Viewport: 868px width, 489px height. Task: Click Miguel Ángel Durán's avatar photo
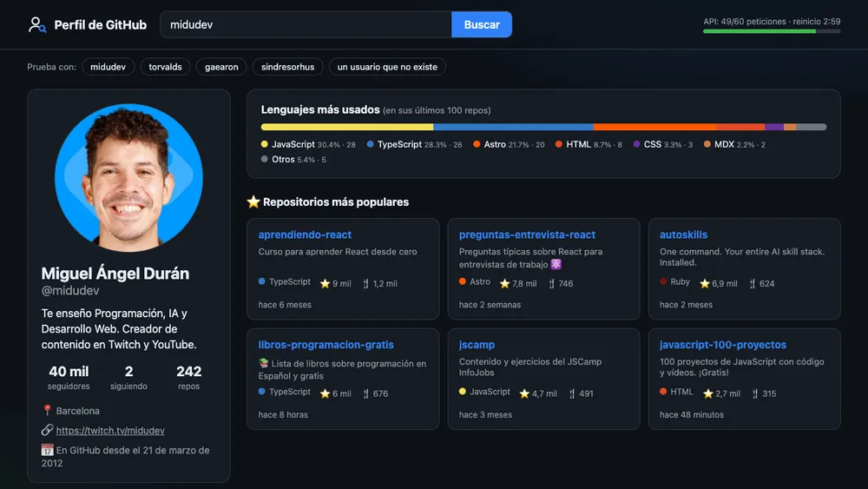click(x=128, y=177)
